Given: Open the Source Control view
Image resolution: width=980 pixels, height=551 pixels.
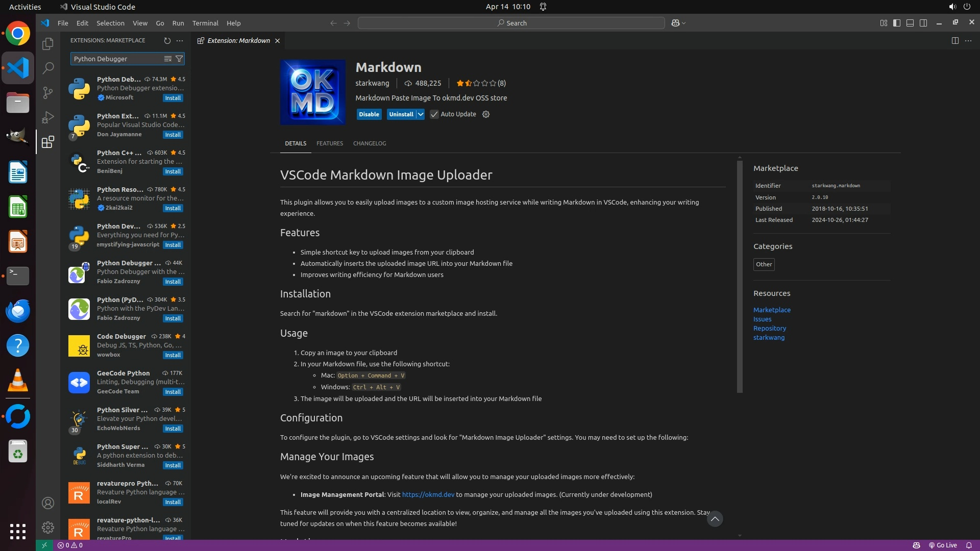Looking at the screenshot, I should 48,92.
